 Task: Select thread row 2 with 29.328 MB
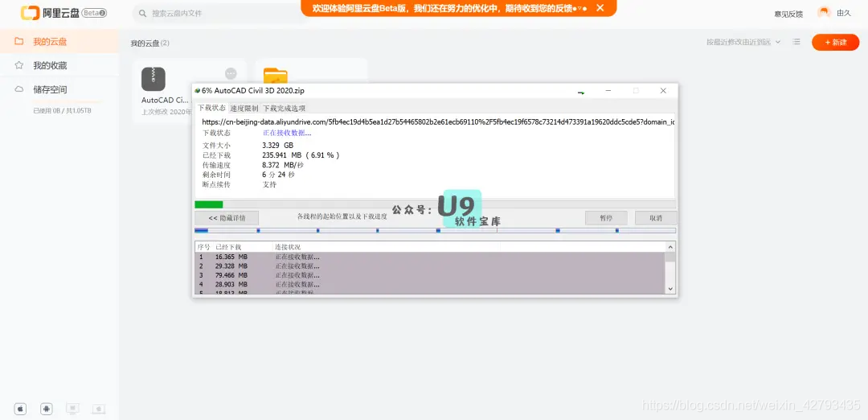[430, 266]
